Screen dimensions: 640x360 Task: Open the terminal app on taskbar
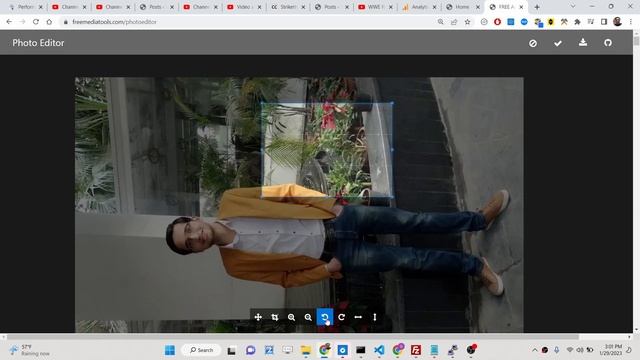coord(360,350)
